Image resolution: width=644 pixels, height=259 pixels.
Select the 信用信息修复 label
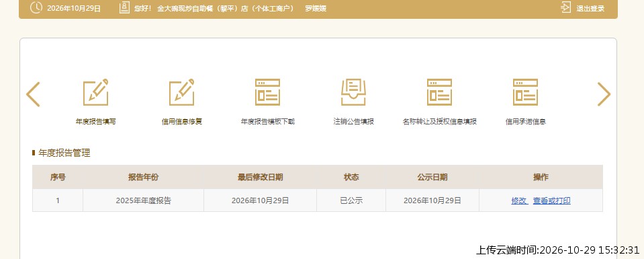pyautogui.click(x=181, y=122)
